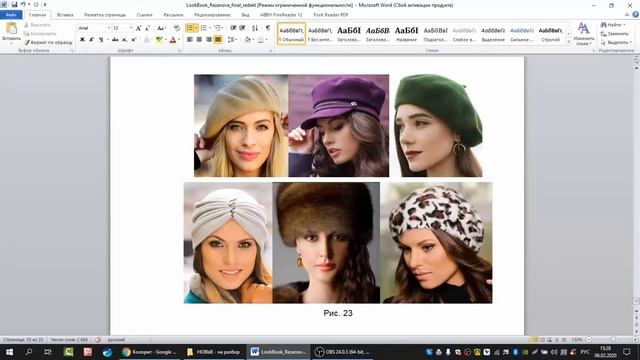Click the Redo icon in quick access toolbar

[36, 4]
